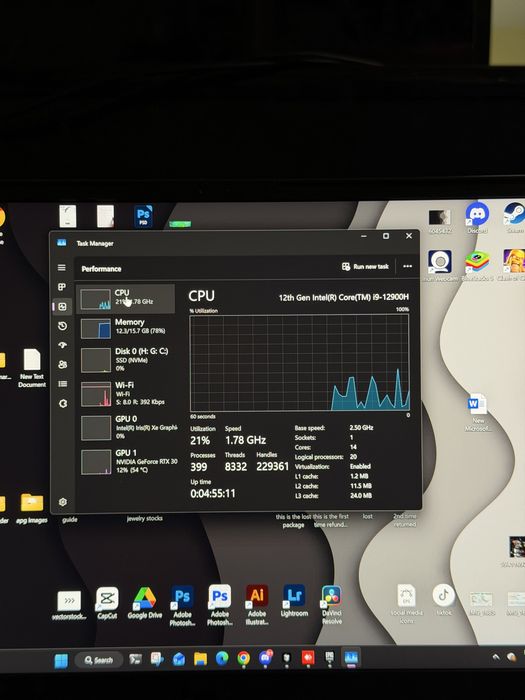Select the Adobe Illustrator desktop shortcut
The height and width of the screenshot is (700, 525).
257,605
